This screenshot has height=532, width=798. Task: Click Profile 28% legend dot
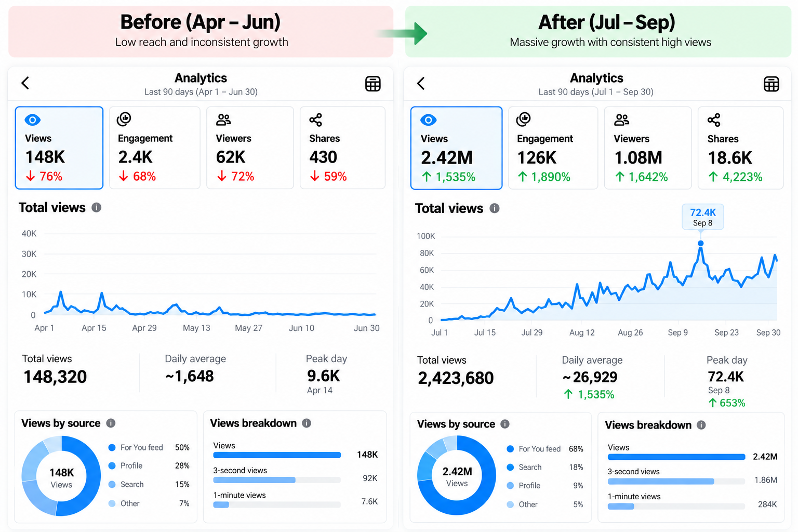pos(112,465)
